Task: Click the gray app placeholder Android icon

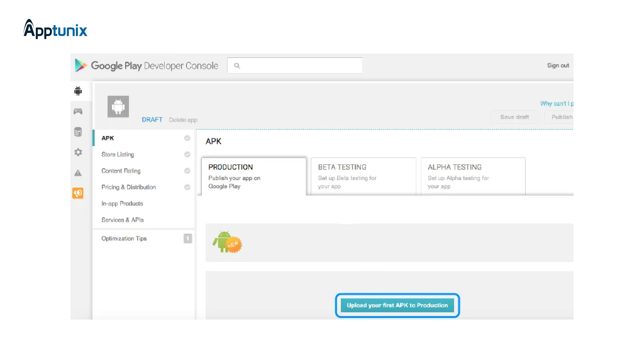Action: 118,106
